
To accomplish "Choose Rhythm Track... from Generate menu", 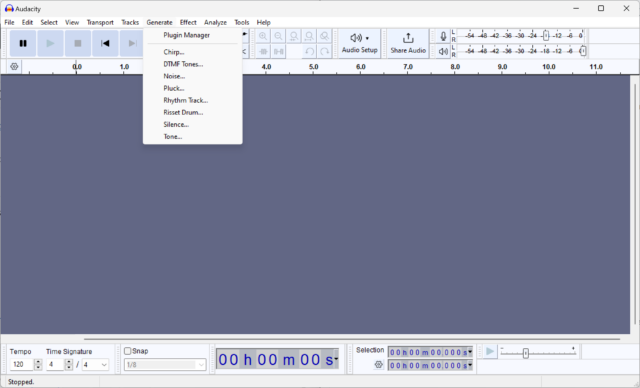I will (x=193, y=100).
